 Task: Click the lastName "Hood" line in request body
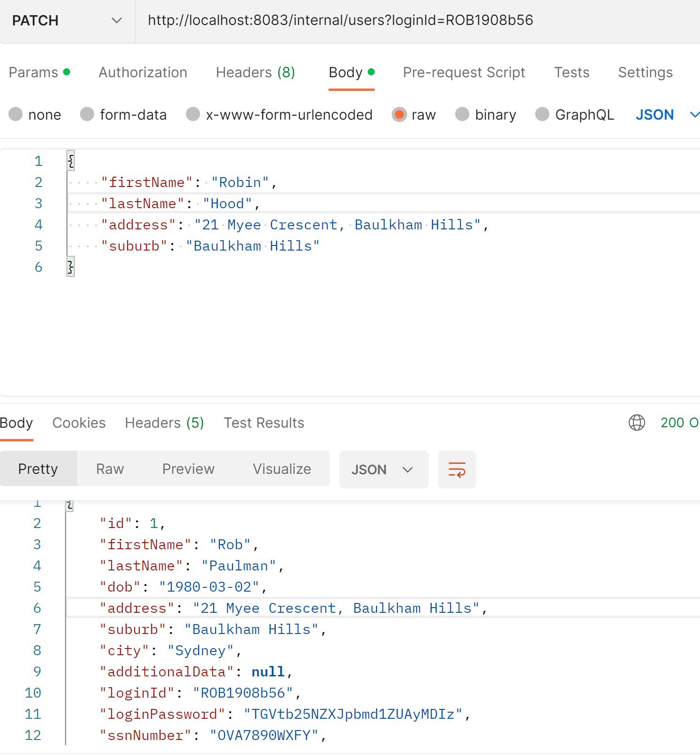pos(180,203)
